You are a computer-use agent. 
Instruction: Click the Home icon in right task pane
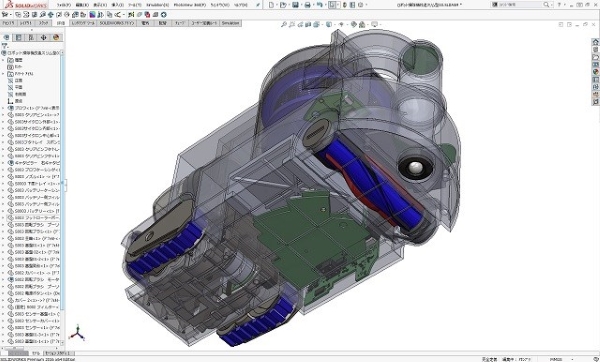[x=595, y=42]
